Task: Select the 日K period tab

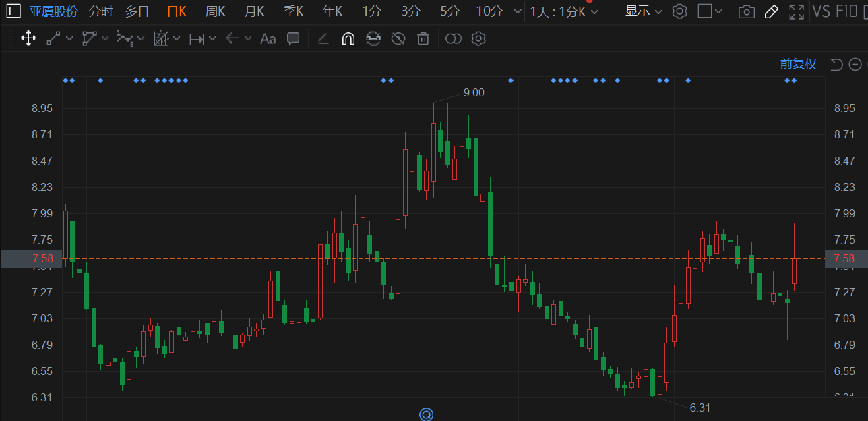Action: point(177,11)
